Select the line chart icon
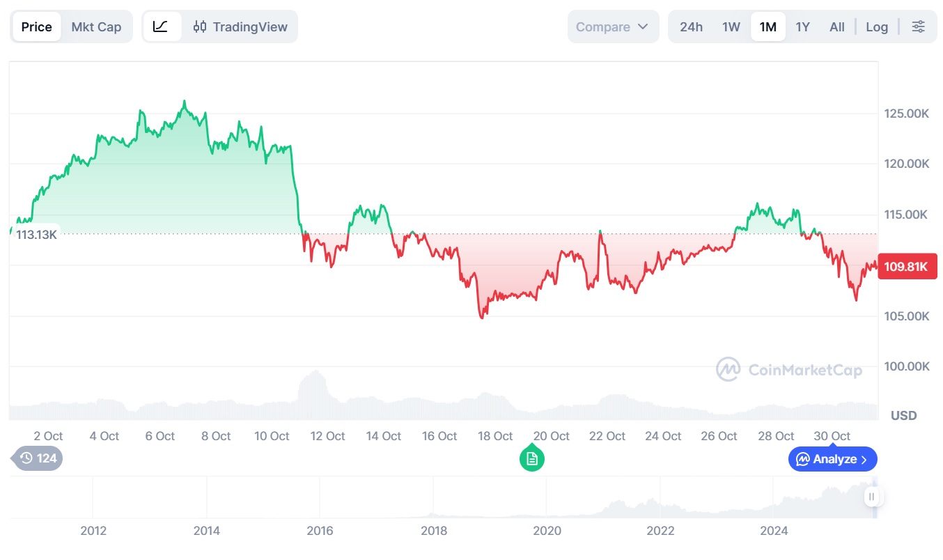Screen dimensions: 943x560 click(161, 27)
